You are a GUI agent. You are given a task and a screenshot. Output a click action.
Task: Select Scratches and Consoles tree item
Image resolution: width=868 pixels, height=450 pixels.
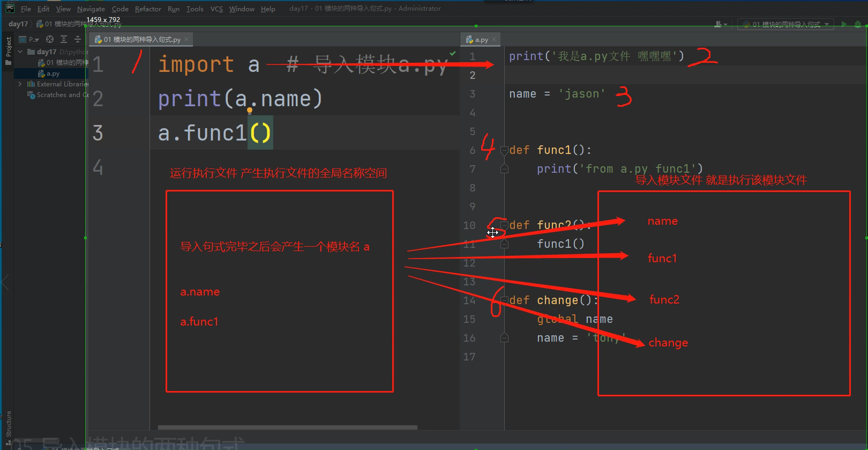[x=58, y=95]
